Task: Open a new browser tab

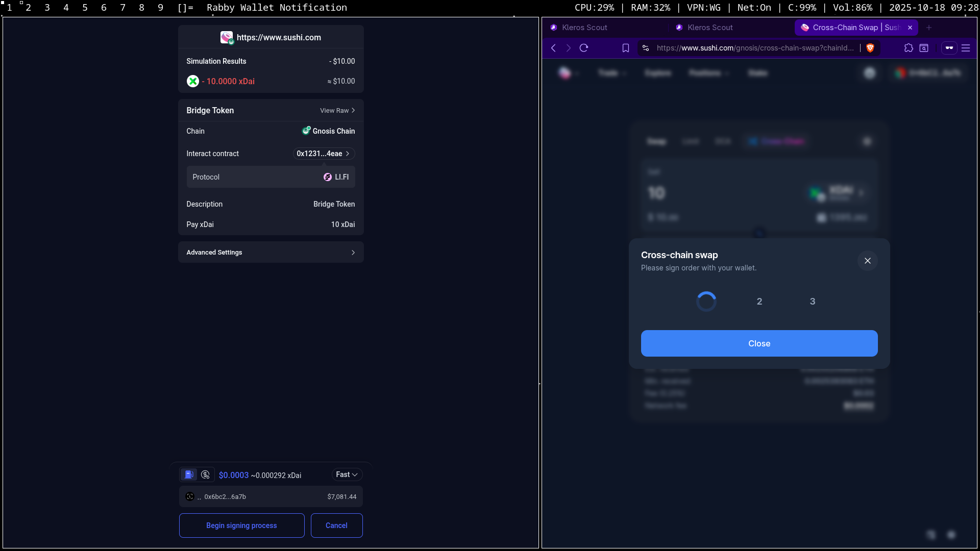Action: coord(929,28)
